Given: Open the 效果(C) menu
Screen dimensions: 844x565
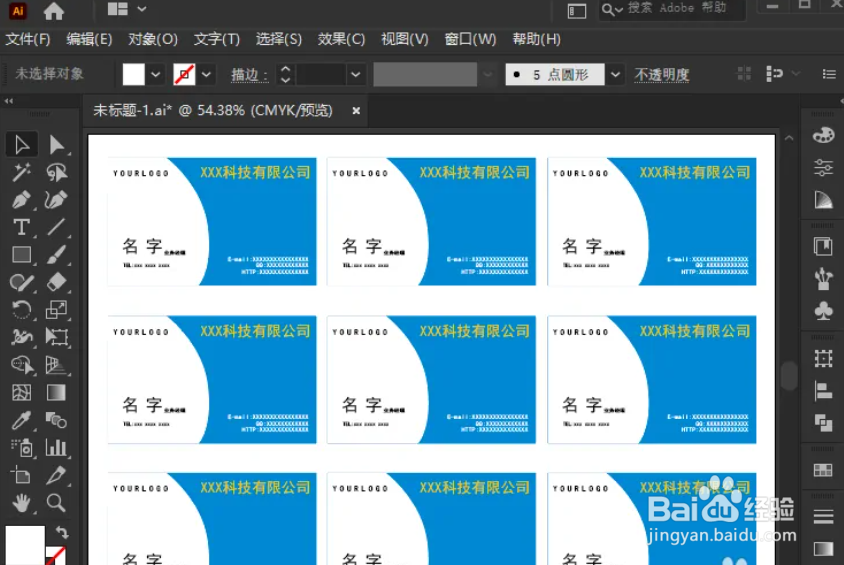Looking at the screenshot, I should (341, 39).
